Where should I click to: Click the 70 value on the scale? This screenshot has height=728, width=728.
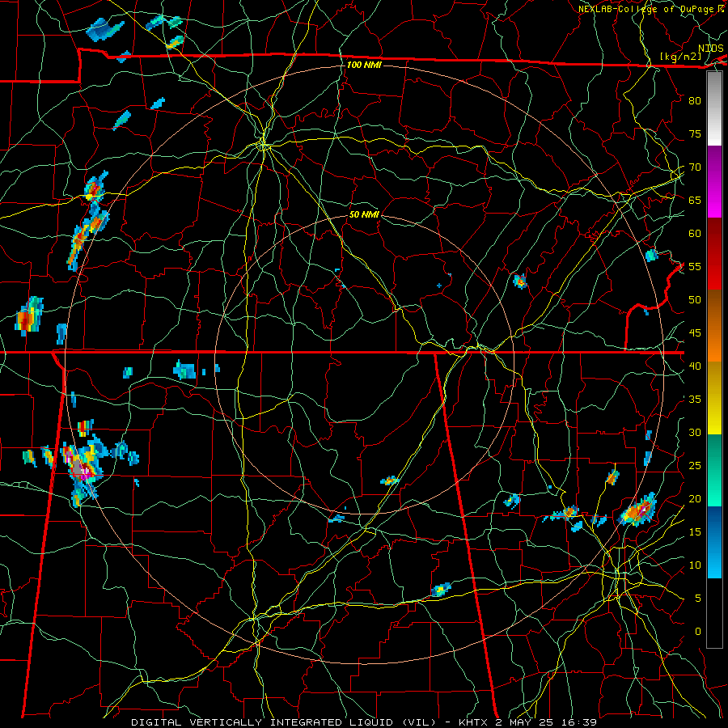point(695,167)
